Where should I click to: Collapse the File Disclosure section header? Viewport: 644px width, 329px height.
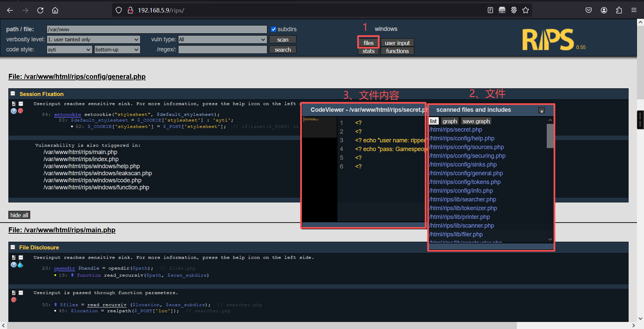pyautogui.click(x=13, y=247)
